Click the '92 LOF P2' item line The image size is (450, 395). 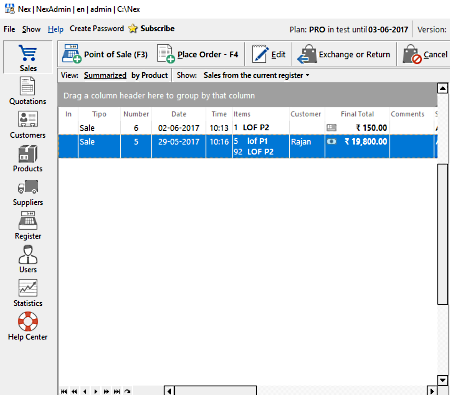253,152
